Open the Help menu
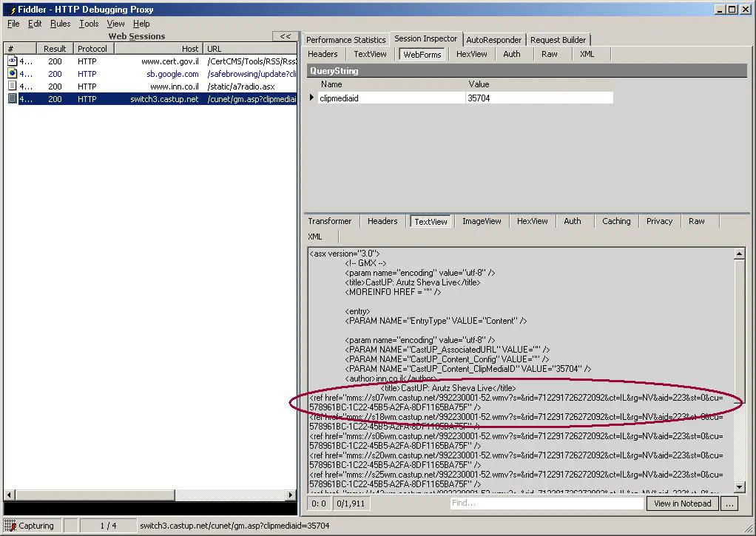756x536 pixels. 141,24
